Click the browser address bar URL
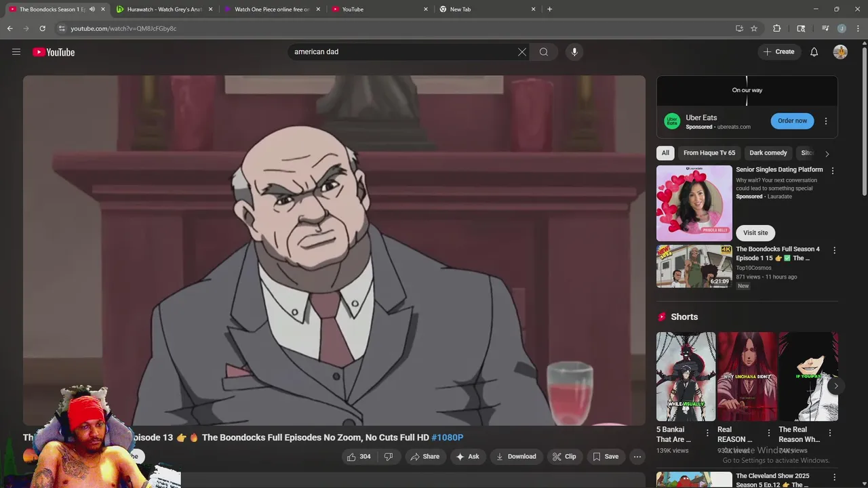 point(124,28)
